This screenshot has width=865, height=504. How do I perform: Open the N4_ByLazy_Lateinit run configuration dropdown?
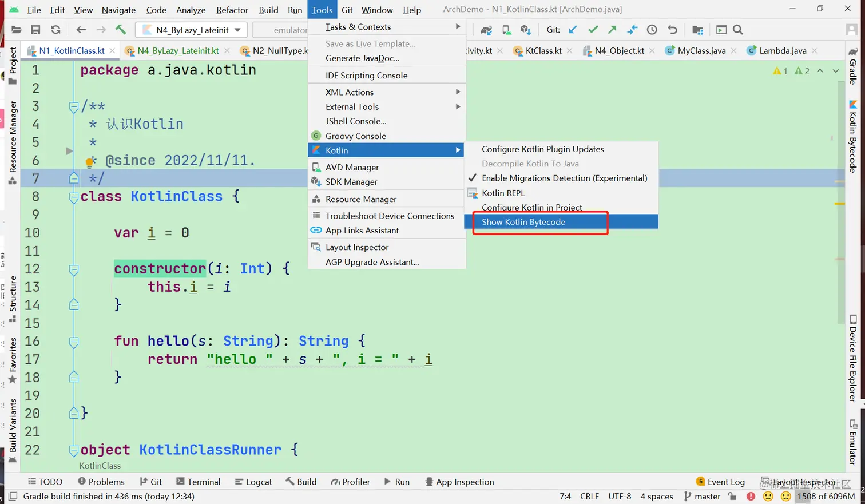point(192,30)
